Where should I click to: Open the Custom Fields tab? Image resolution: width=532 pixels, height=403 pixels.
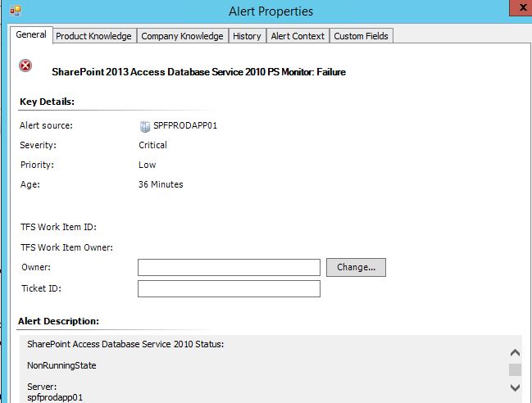[x=361, y=36]
